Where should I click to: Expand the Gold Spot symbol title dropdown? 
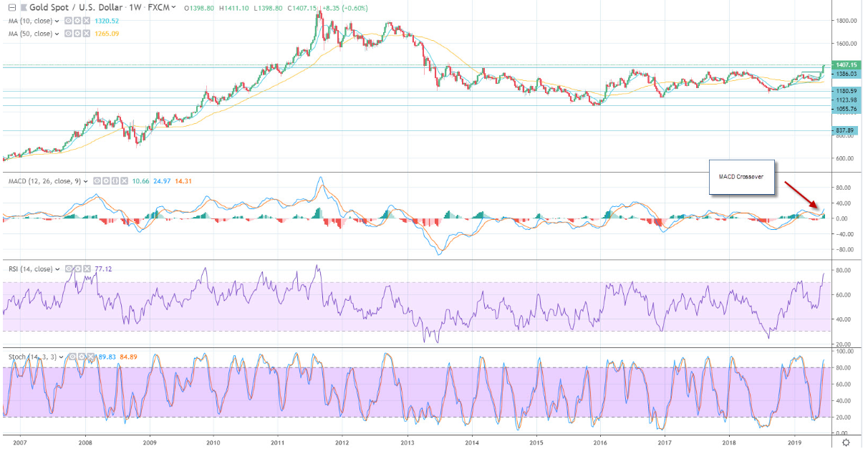coord(174,7)
